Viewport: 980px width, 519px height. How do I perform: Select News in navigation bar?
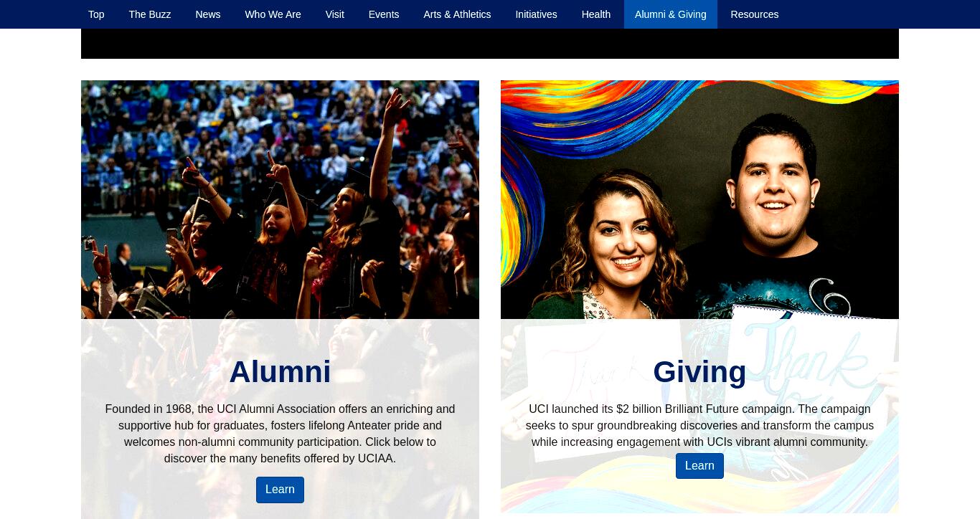208,14
